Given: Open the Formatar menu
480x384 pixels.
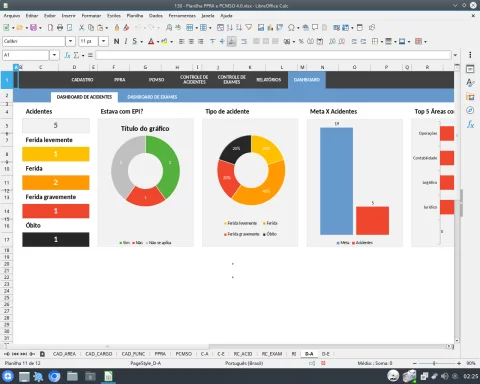Looking at the screenshot, I should [x=91, y=16].
